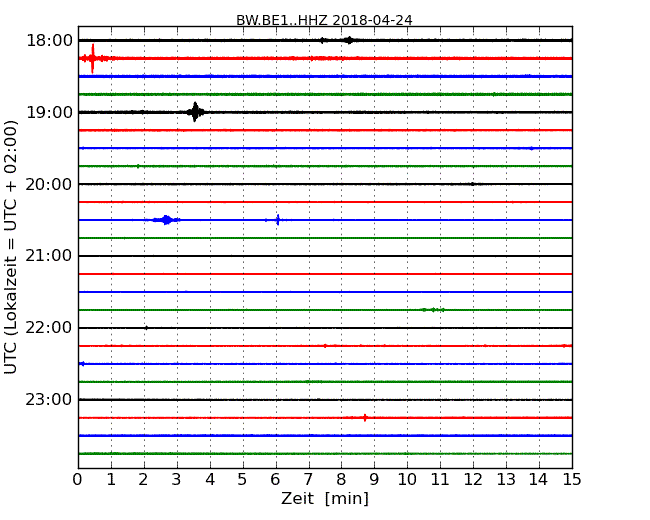Screen dimensions: 650x520
Task: Click x-axis tick label 0
Action: point(78,479)
